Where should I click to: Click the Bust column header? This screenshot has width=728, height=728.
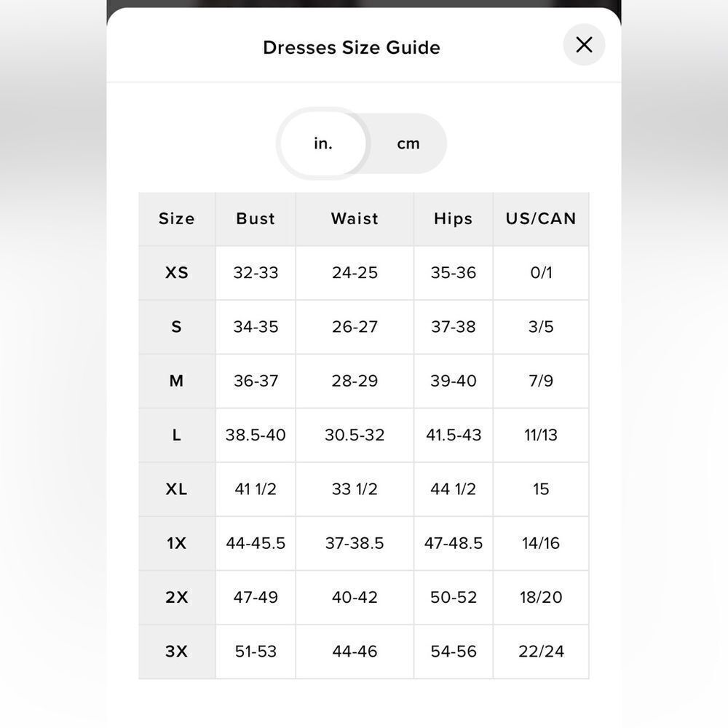click(256, 218)
